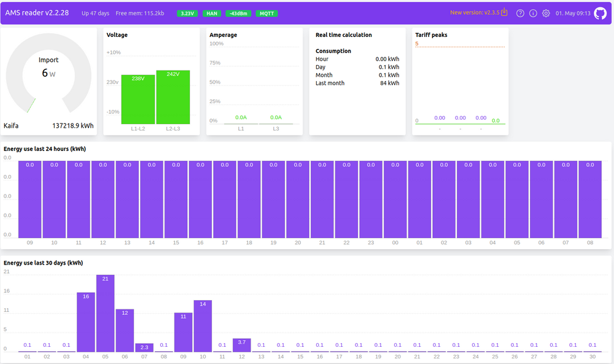614x364 pixels.
Task: Click day 04 bar showing 16 kWh
Action: click(x=86, y=322)
